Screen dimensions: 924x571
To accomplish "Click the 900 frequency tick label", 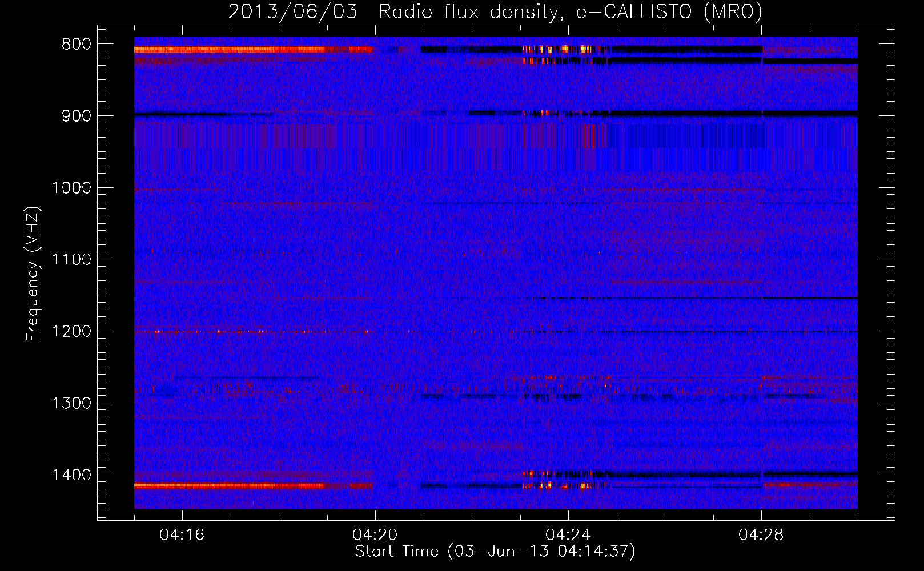I will point(76,116).
